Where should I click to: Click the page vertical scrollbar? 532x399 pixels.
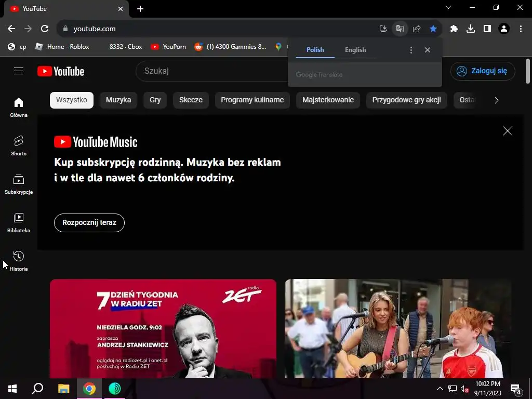click(528, 71)
